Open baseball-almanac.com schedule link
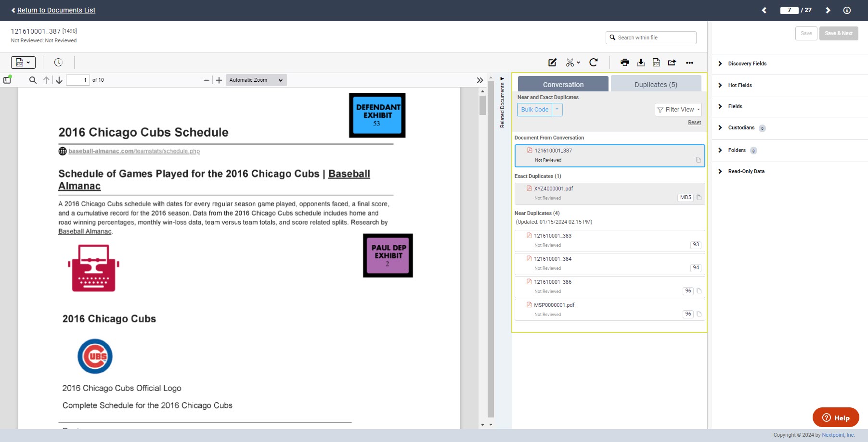The image size is (868, 442). pos(134,151)
